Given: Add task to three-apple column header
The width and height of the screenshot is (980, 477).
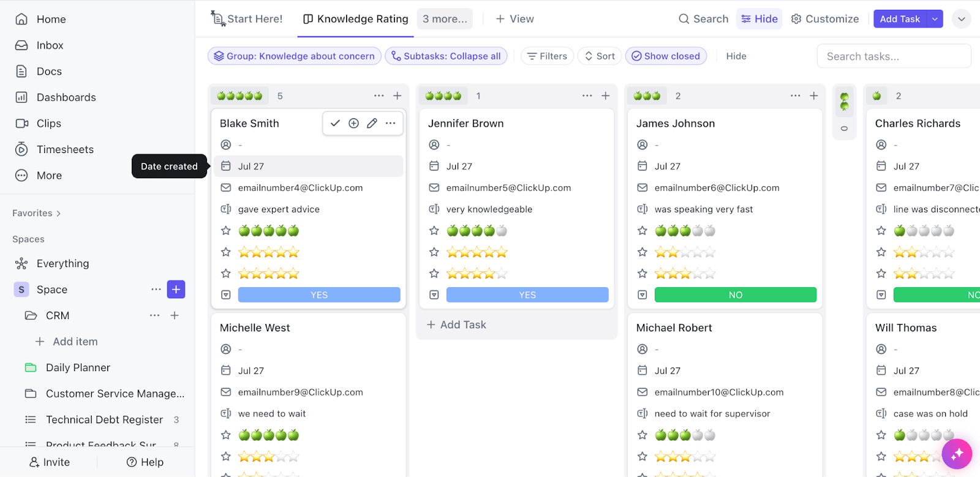Looking at the screenshot, I should point(814,96).
